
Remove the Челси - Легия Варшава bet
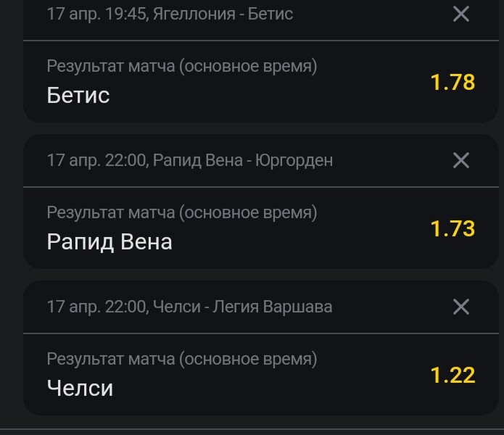click(461, 307)
